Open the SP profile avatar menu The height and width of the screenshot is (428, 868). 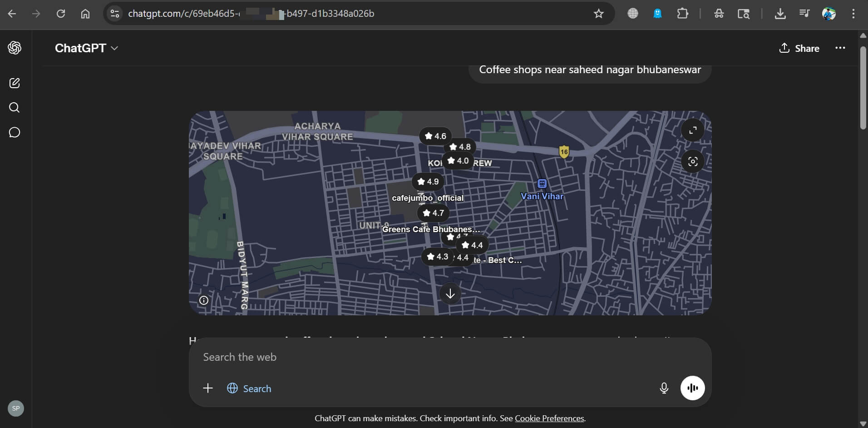click(x=15, y=408)
